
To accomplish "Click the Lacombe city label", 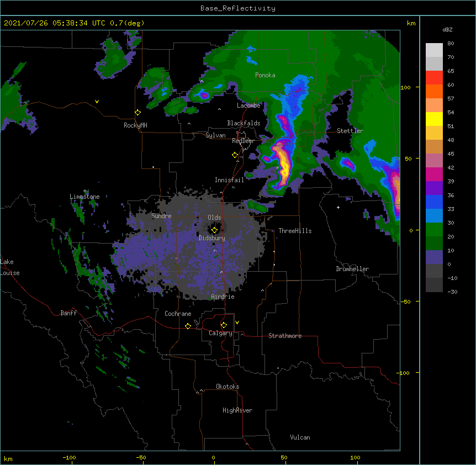I will coord(248,105).
